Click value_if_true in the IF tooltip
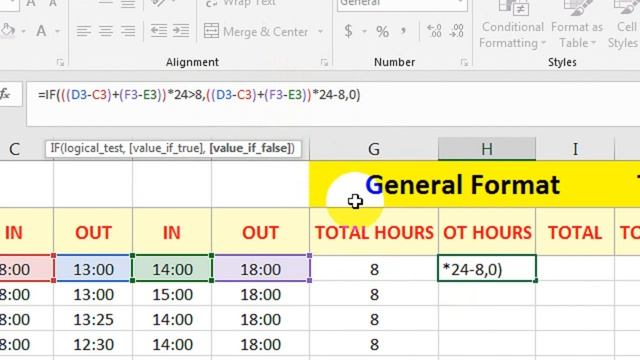The height and width of the screenshot is (360, 640). tap(166, 149)
